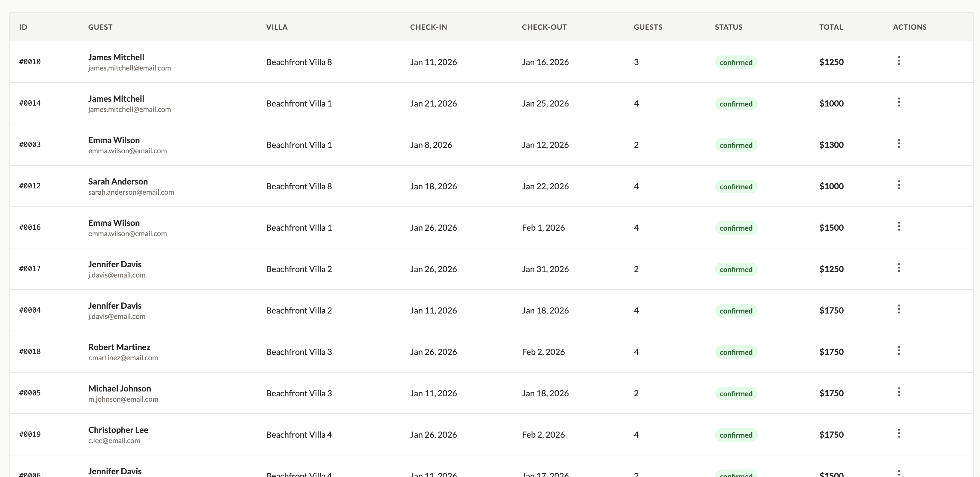
Task: Open three-dot menu for booking #0005
Action: pyautogui.click(x=898, y=392)
